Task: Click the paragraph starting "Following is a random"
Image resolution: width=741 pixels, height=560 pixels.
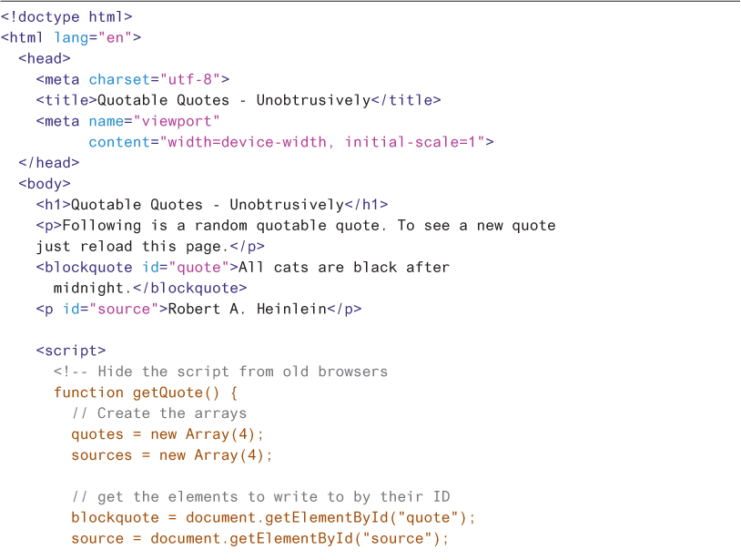Action: click(296, 226)
